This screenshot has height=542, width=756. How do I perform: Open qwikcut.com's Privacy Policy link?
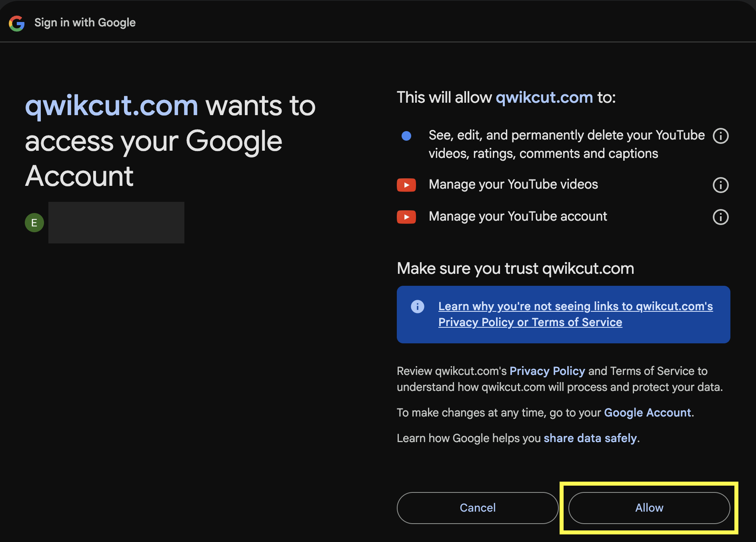[547, 371]
